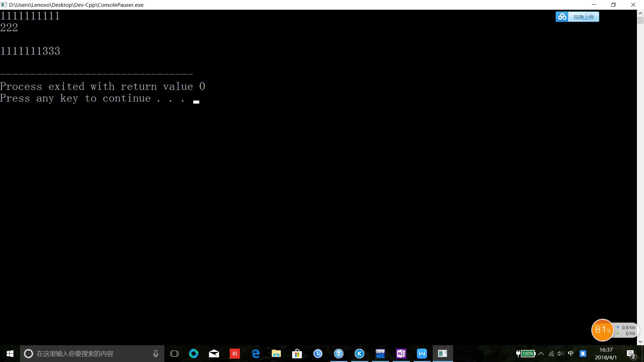
Task: Click the network speed indicator showing 0.8 K/s
Action: (x=626, y=330)
